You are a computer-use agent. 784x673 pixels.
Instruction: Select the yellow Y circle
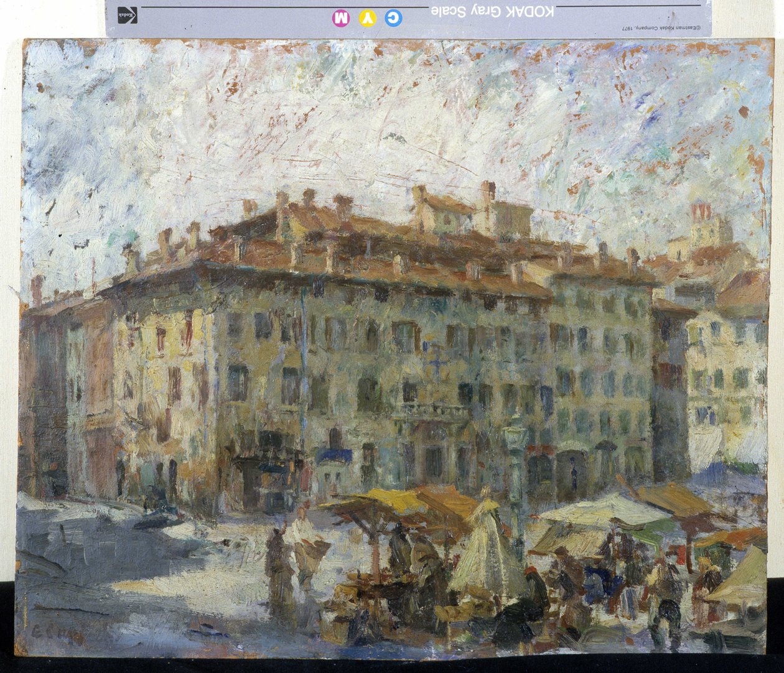[x=368, y=18]
